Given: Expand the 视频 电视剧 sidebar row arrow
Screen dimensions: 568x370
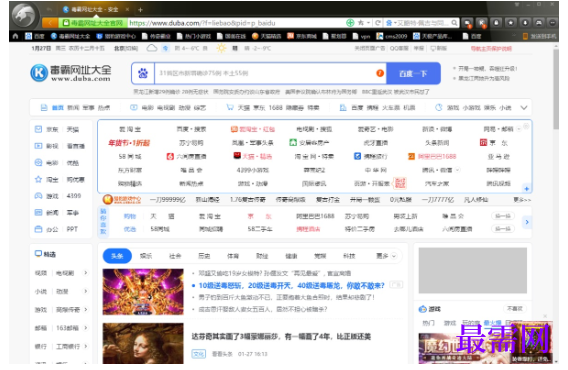Looking at the screenshot, I should coord(86,273).
